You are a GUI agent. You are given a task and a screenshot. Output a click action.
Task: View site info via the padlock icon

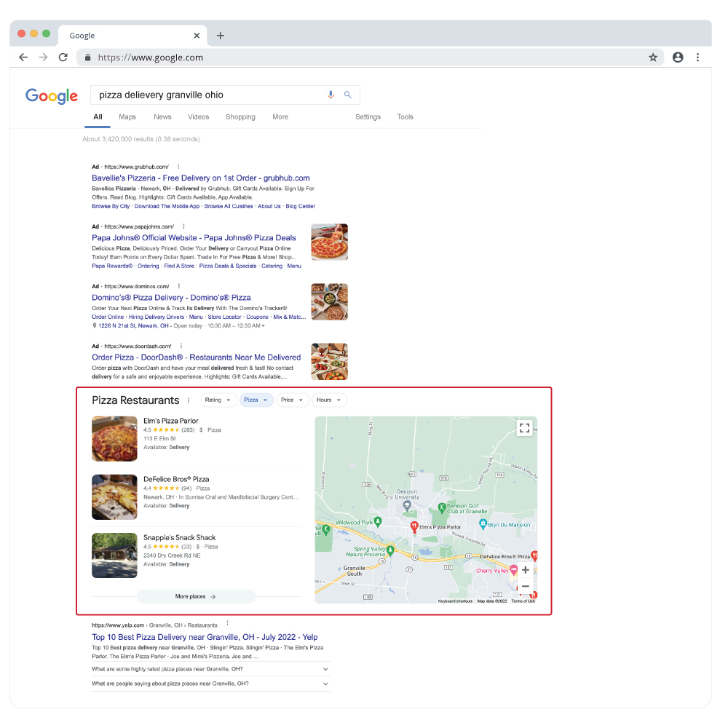pos(87,58)
